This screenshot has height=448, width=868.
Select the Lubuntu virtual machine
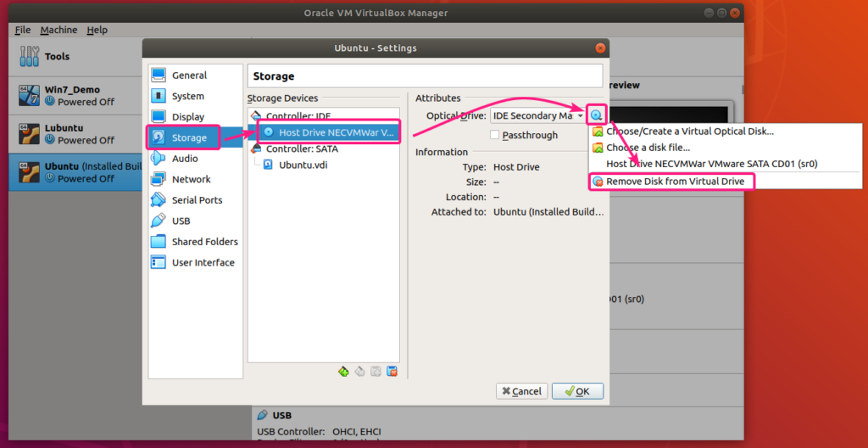pyautogui.click(x=75, y=134)
